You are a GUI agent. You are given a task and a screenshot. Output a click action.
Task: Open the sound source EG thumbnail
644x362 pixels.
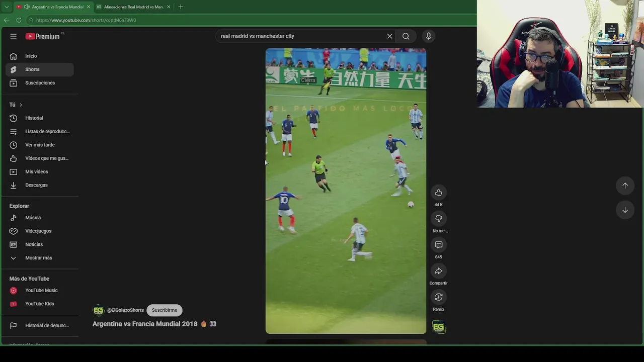(x=439, y=328)
